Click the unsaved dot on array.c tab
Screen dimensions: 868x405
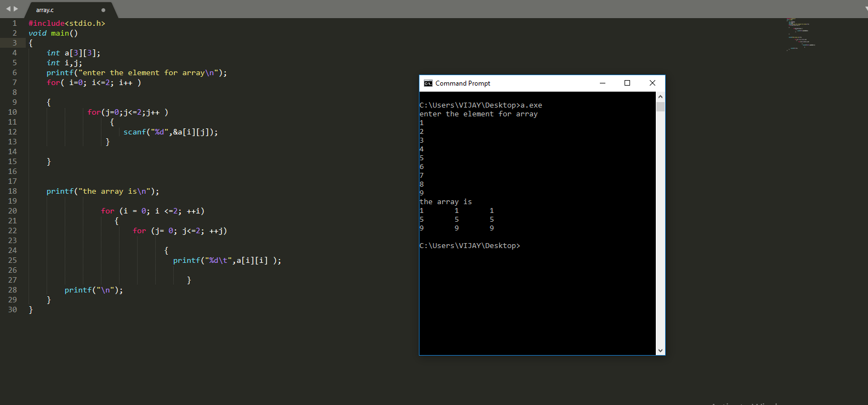(103, 10)
